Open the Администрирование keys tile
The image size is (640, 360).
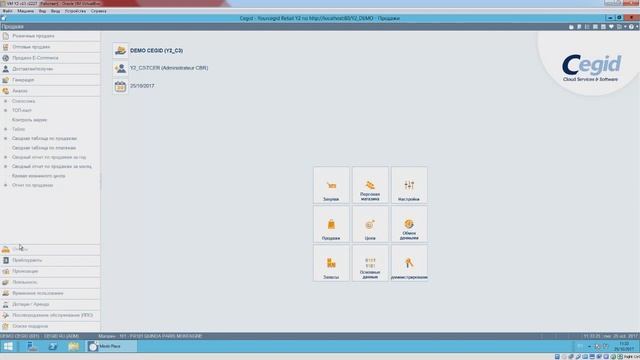coord(409,263)
